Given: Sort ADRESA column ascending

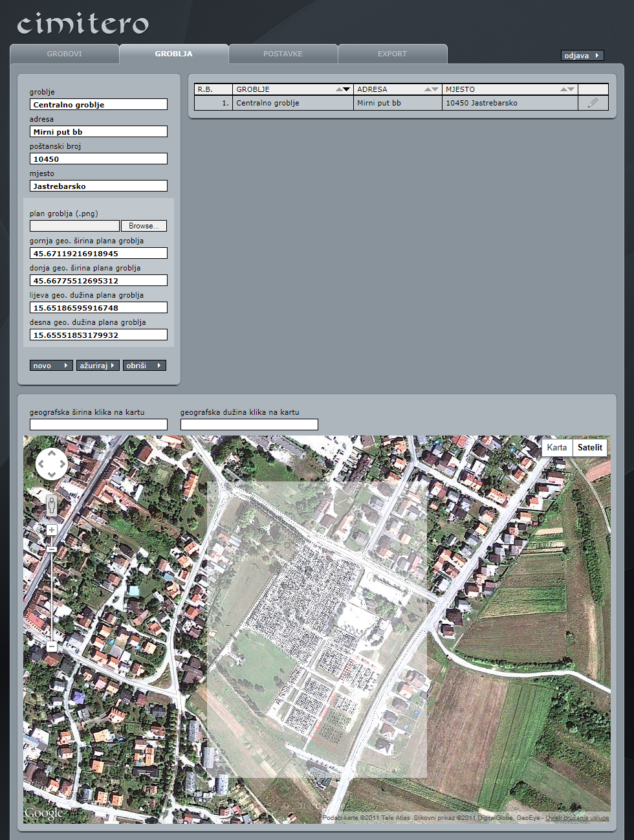Looking at the screenshot, I should click(428, 89).
